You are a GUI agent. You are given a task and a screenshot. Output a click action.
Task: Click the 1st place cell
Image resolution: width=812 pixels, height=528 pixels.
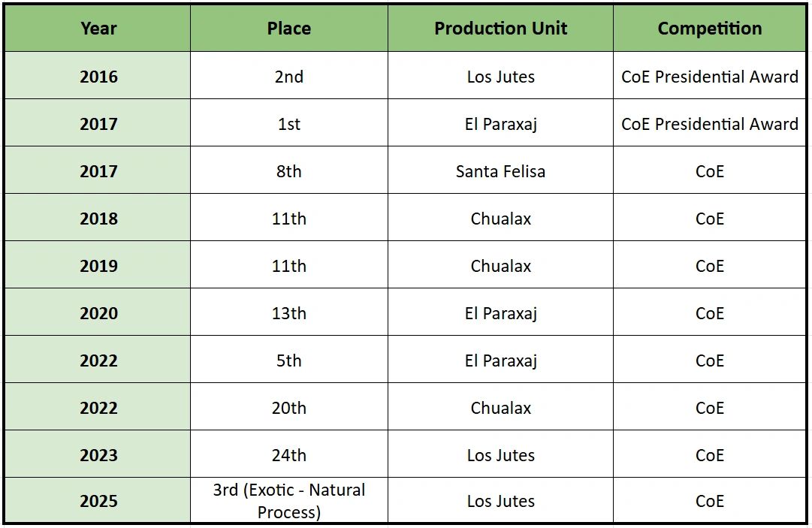click(288, 124)
